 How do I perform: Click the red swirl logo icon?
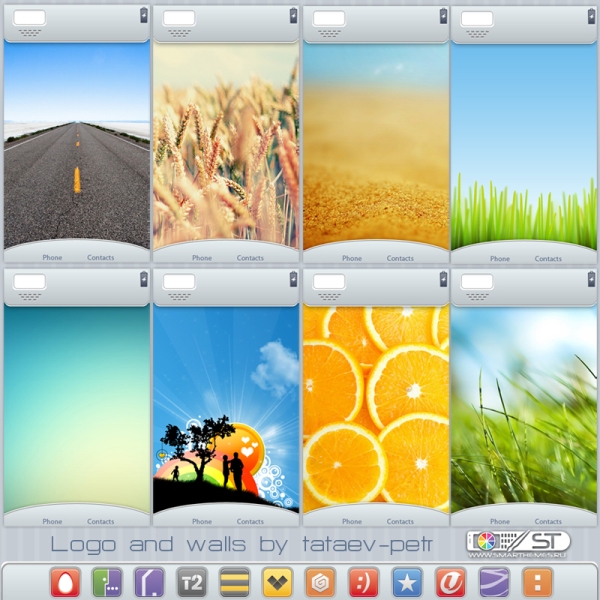click(450, 581)
